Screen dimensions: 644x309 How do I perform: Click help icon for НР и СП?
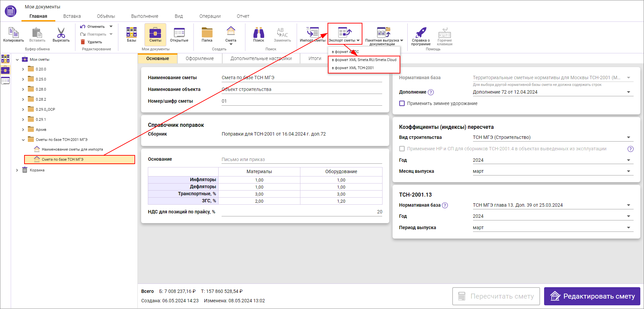point(631,149)
